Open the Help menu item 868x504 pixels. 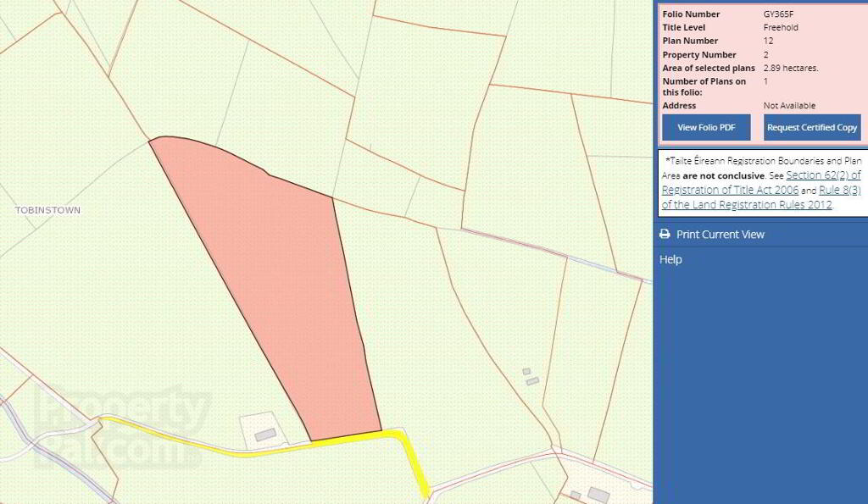(670, 259)
